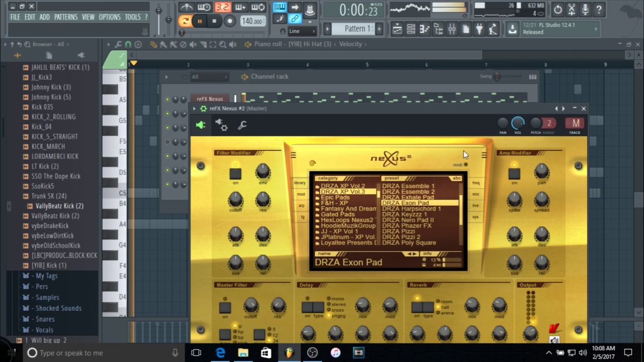Click the Nexus wrapper green speaker icon
Image resolution: width=644 pixels, height=362 pixels.
tap(201, 125)
